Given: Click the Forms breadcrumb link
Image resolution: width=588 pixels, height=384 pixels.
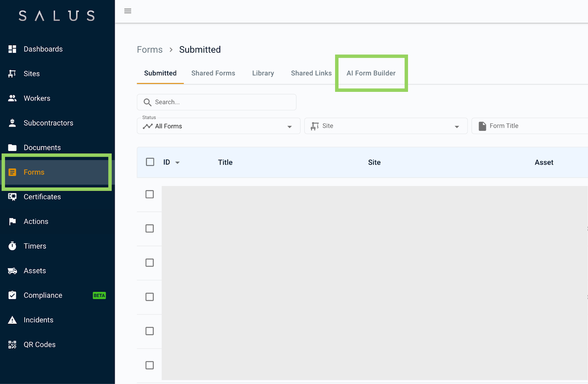Looking at the screenshot, I should pyautogui.click(x=150, y=49).
